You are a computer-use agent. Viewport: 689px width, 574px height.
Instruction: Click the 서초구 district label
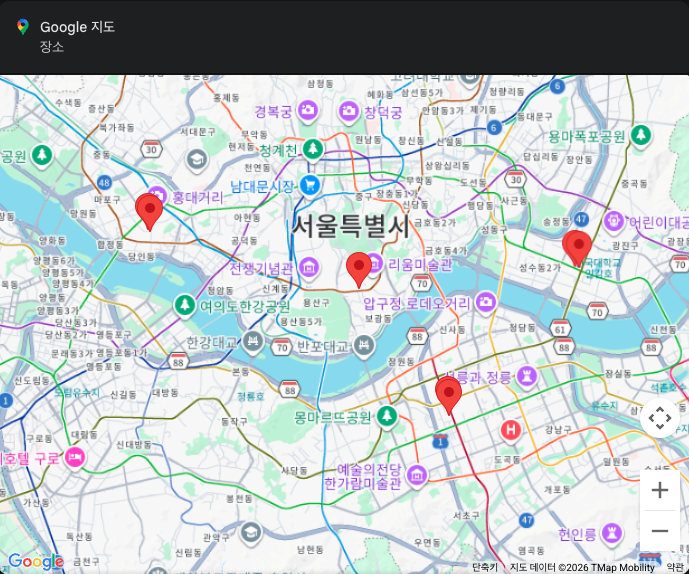point(467,515)
